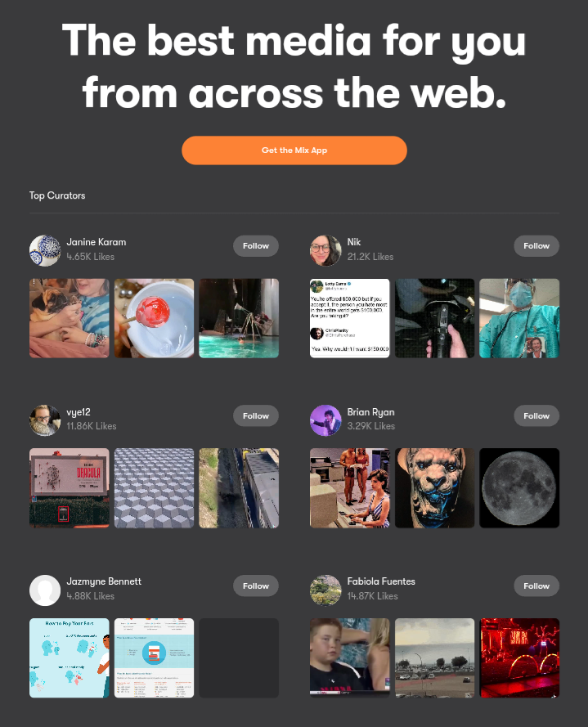Click the Brian Ryan name link

click(x=370, y=411)
